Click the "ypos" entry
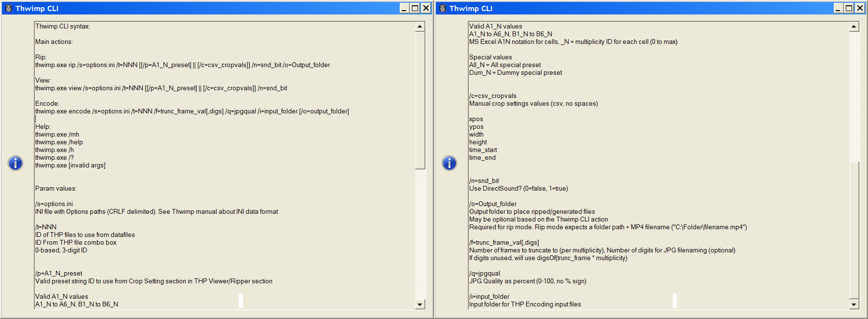Screen dimensions: 868x319 pos(476,127)
